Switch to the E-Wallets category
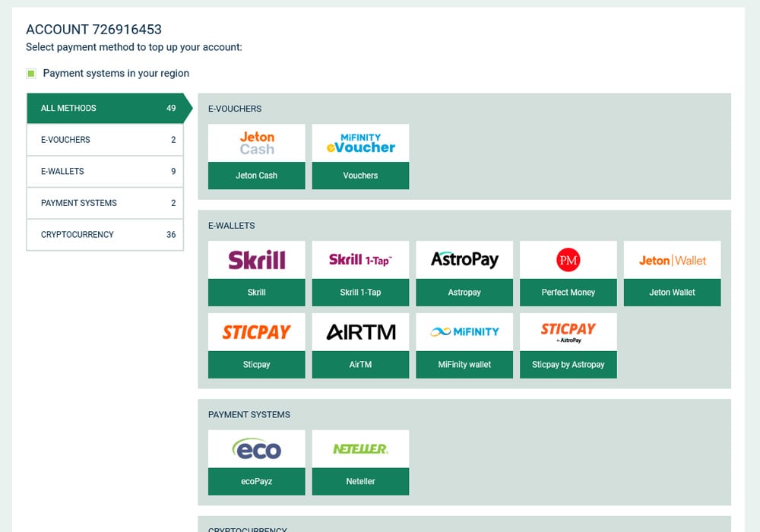The width and height of the screenshot is (760, 532). (105, 171)
